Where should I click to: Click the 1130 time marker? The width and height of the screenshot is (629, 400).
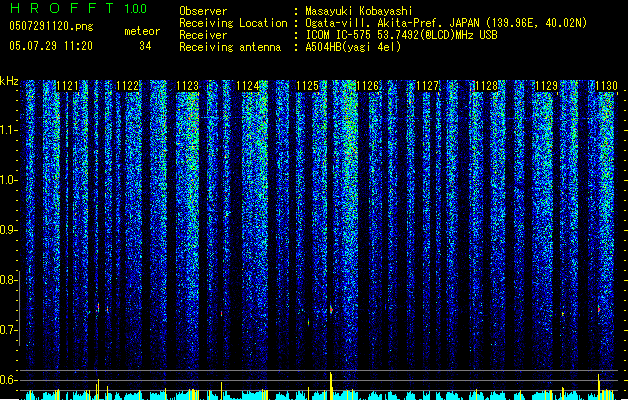click(x=607, y=86)
